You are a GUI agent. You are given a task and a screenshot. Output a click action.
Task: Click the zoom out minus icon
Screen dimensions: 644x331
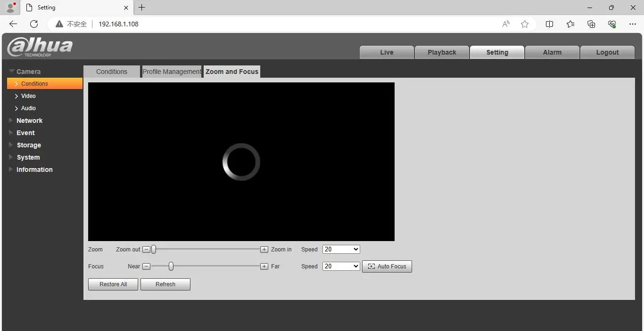(146, 250)
